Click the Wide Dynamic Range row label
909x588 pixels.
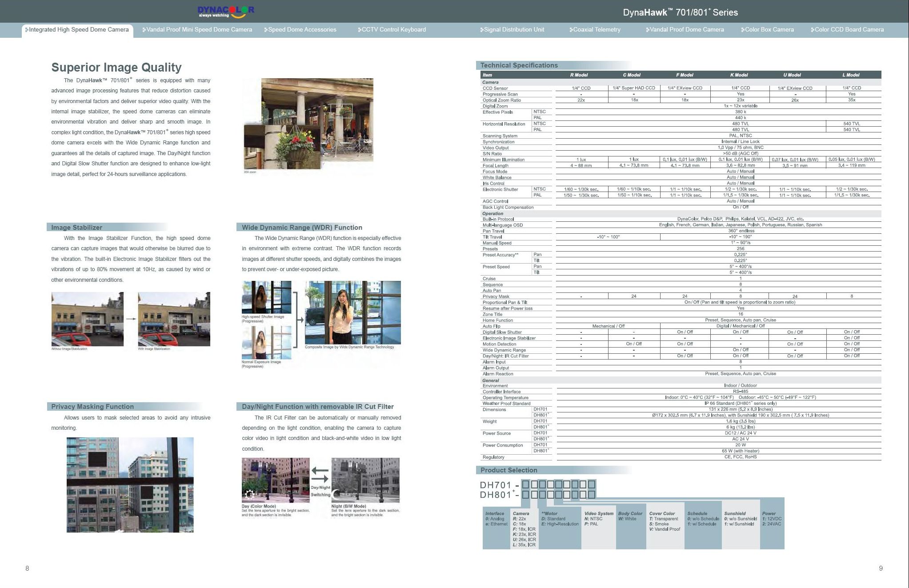tap(504, 350)
